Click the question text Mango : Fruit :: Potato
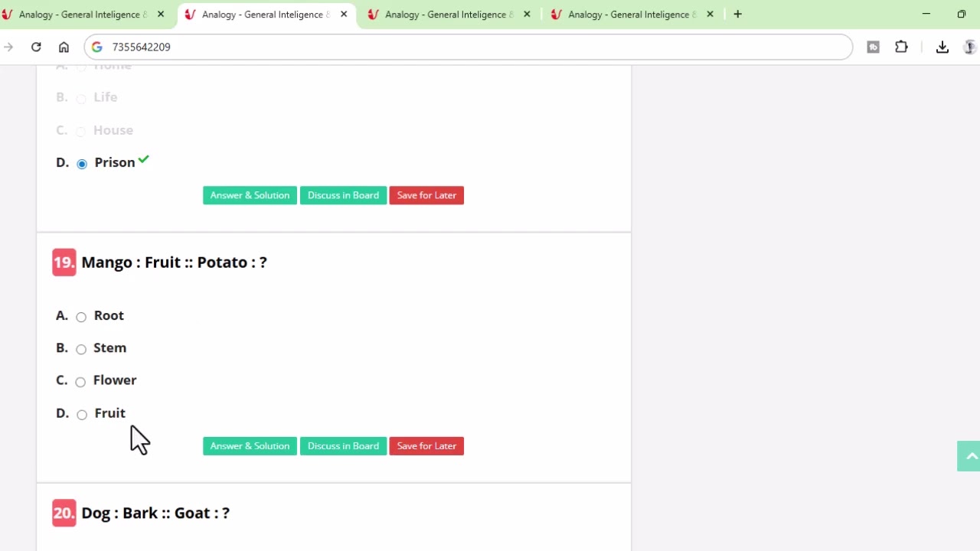 174,262
